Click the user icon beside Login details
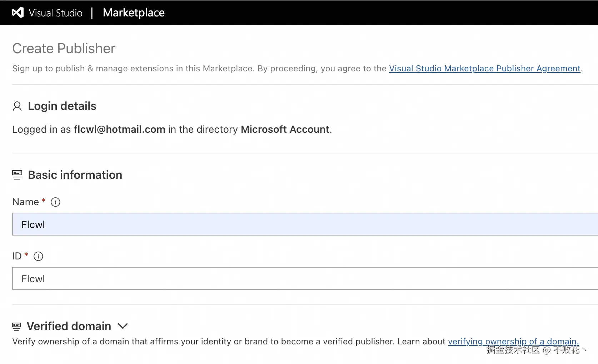Viewport: 598px width, 364px height. [17, 106]
